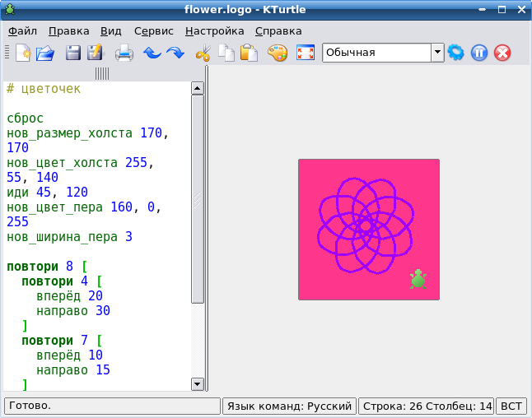Open the color picker palette icon
This screenshot has width=532, height=418.
[x=278, y=53]
